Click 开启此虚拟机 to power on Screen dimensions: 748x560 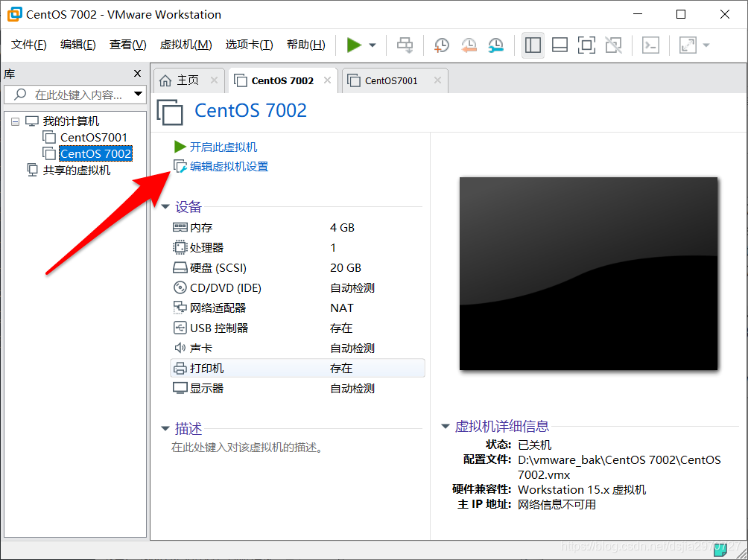point(224,147)
